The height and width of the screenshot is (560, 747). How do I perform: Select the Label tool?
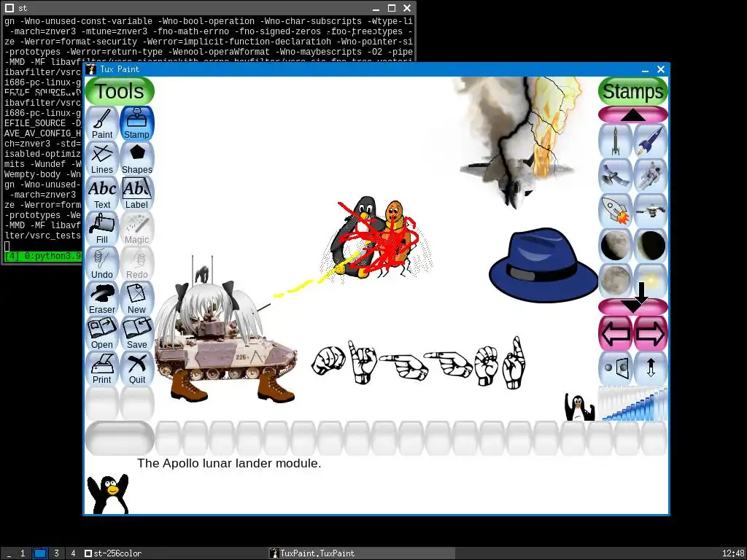coord(136,192)
